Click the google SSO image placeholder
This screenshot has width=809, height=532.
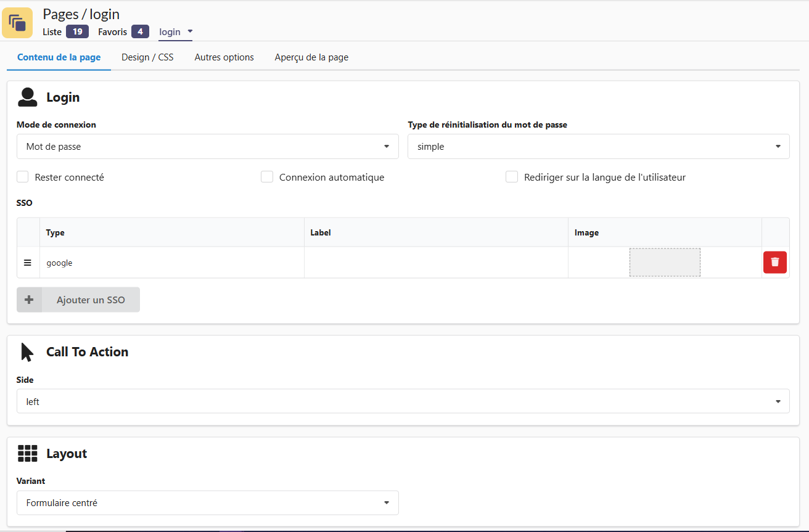point(665,263)
